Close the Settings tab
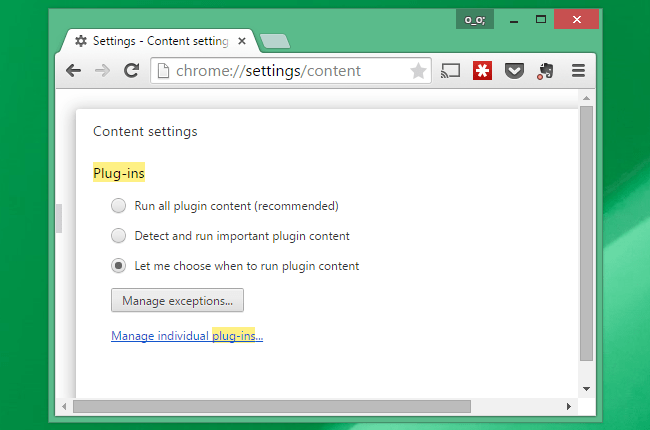Viewport: 650px width, 430px height. tap(242, 41)
